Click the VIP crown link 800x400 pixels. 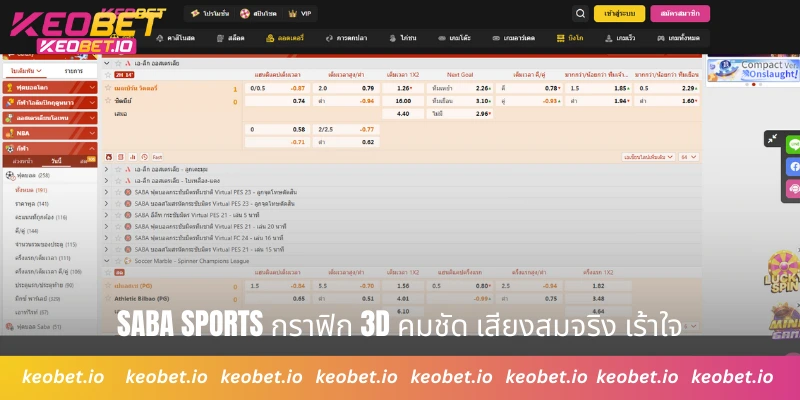300,14
